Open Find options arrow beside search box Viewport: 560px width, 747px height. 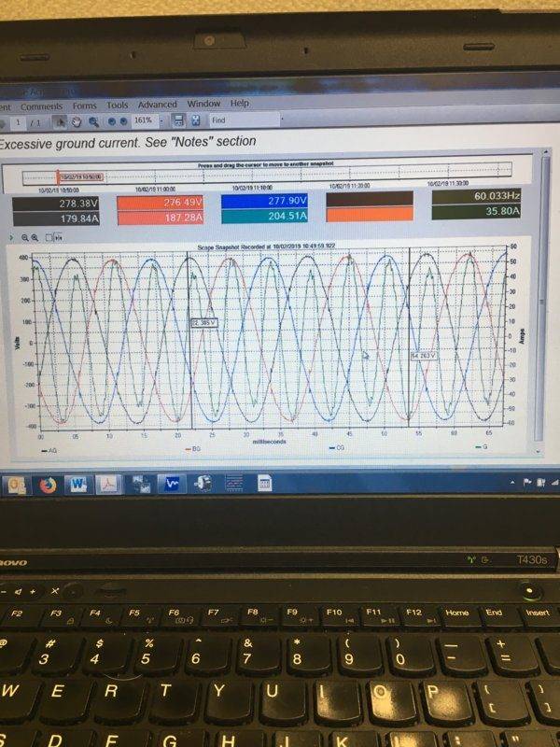pos(282,120)
